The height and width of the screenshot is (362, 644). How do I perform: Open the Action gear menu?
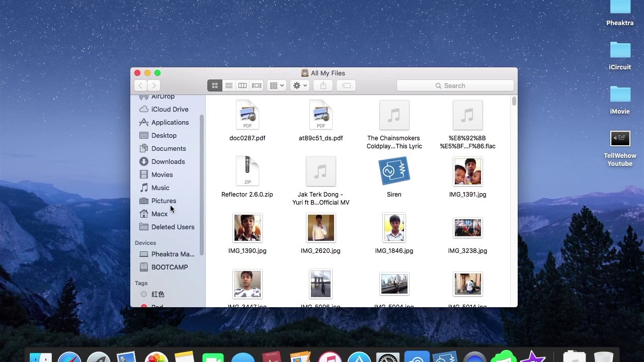tap(300, 85)
